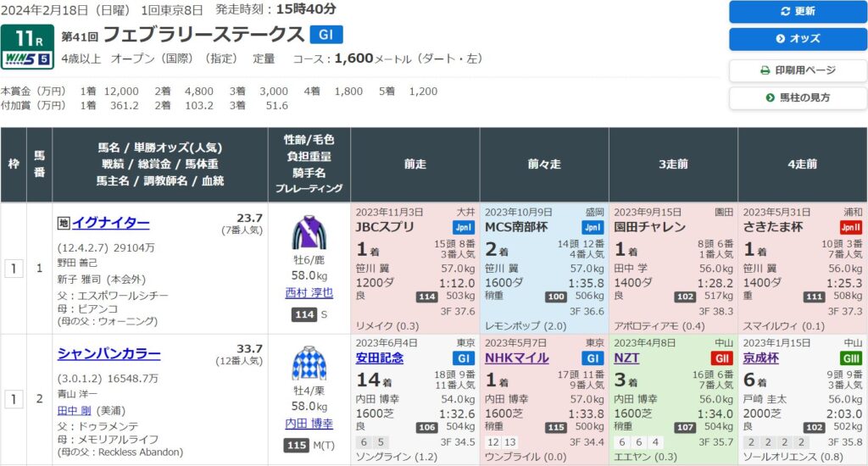Click rating 100 badge in MCS南部杯 cell
This screenshot has height=466, width=868.
[556, 297]
